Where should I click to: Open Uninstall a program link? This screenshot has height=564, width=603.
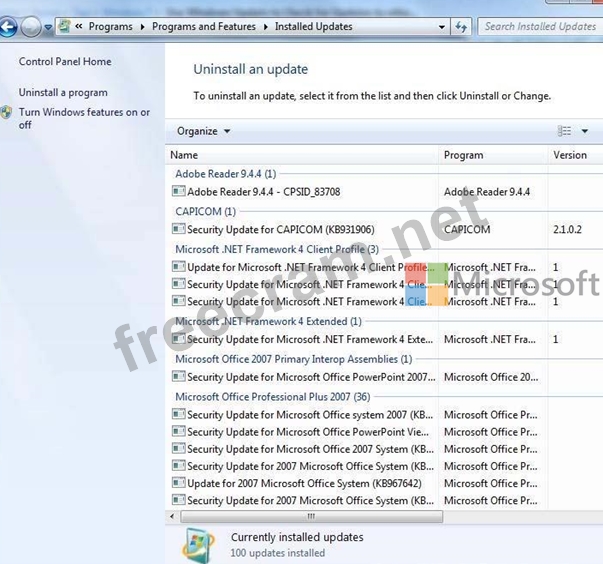pyautogui.click(x=63, y=93)
